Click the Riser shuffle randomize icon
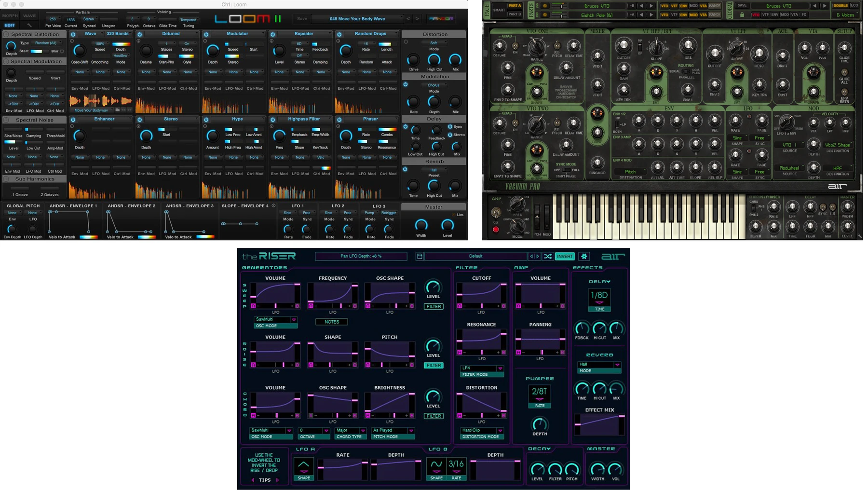 point(548,257)
